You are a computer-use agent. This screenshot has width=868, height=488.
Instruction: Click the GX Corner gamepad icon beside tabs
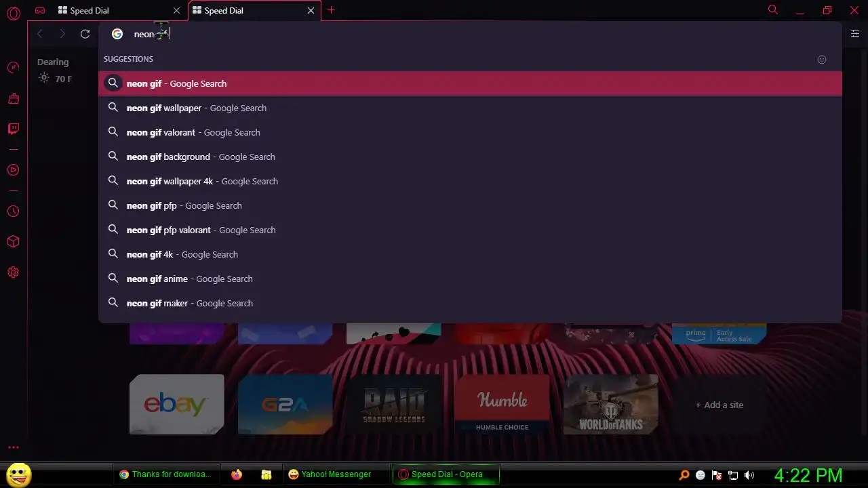coord(40,10)
